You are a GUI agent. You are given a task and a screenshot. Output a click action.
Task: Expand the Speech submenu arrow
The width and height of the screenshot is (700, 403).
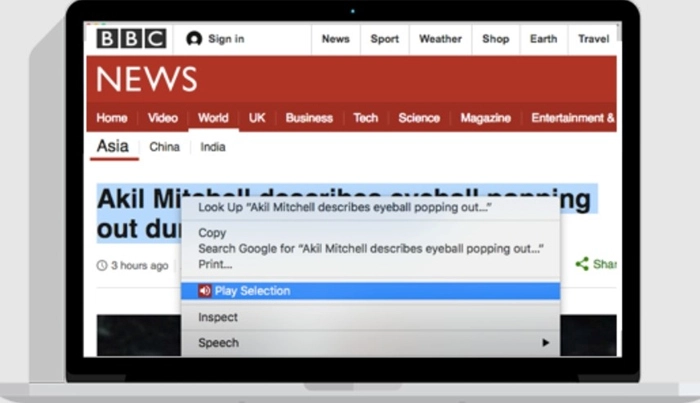545,343
